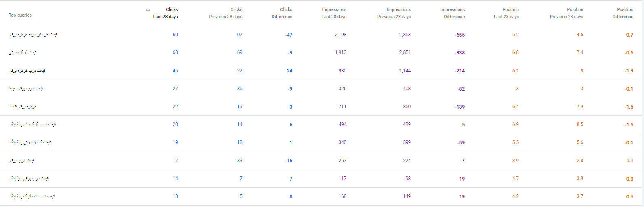644x207 pixels.
Task: Click Position Last 28 days header
Action: (506, 13)
